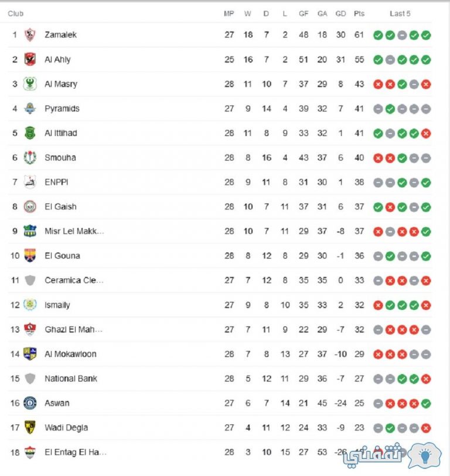Open the ENPPI team name
This screenshot has height=476, width=450.
coord(56,182)
